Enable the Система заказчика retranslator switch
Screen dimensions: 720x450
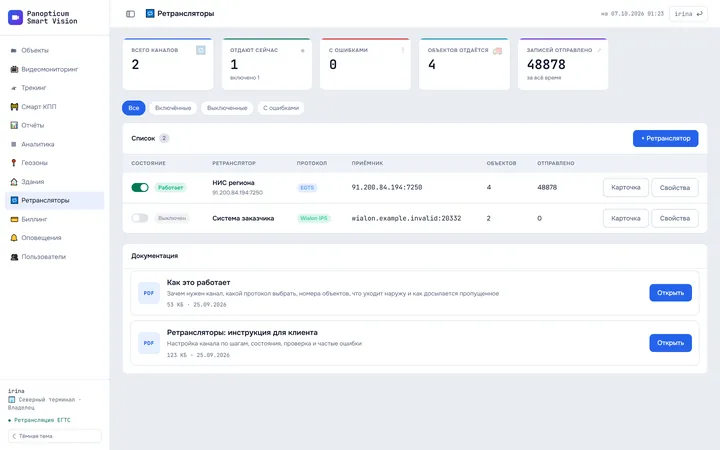point(140,218)
